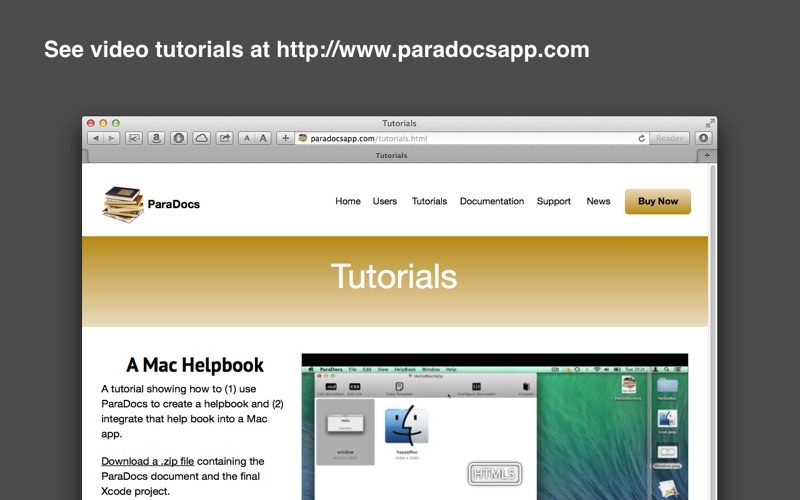Click the paradocsapp.com site favicon
This screenshot has height=500, width=800.
tap(303, 138)
